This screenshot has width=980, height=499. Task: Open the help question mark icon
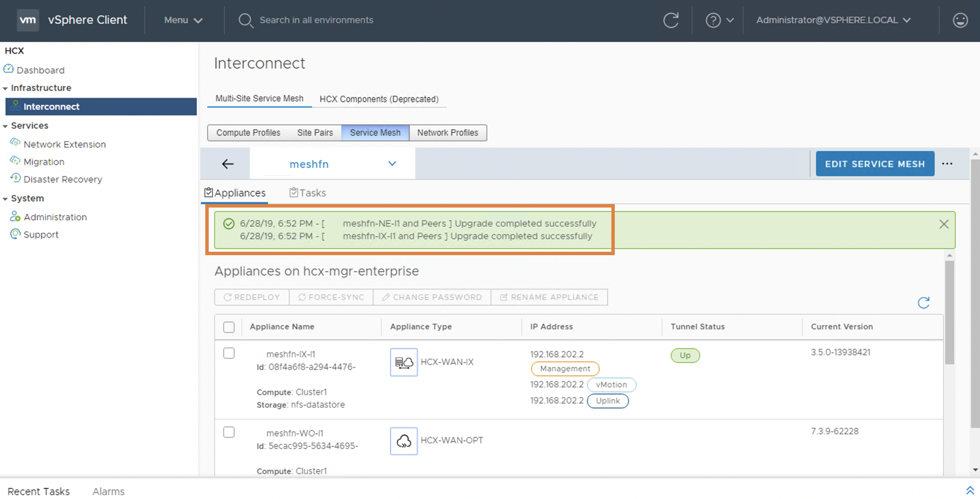point(713,20)
